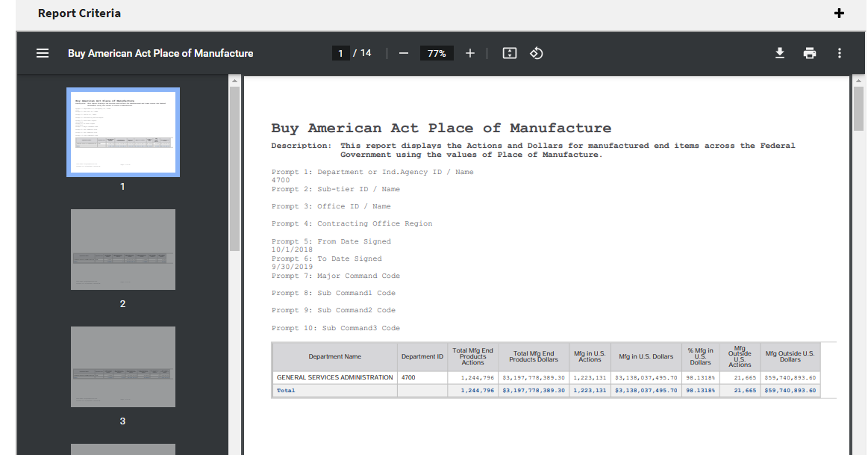
Task: Click the document vertical scrollbar handle
Action: pos(858,108)
